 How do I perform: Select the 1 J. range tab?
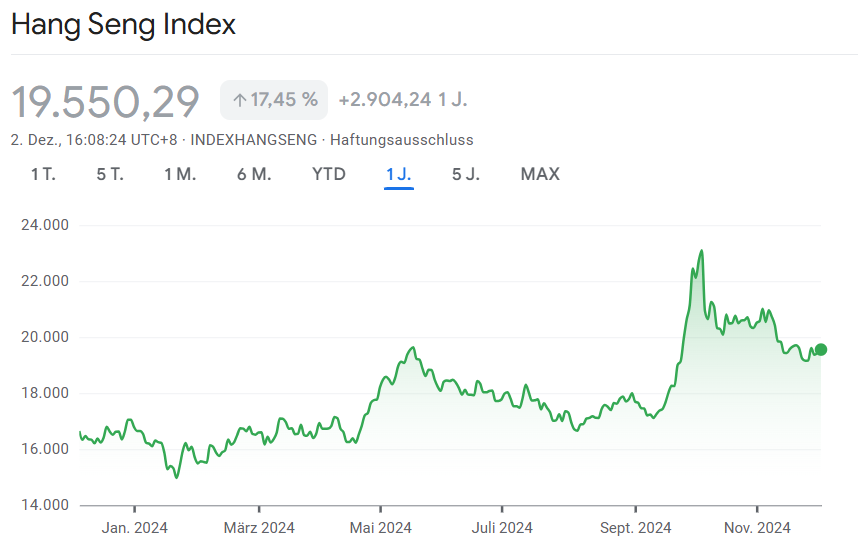click(x=398, y=174)
